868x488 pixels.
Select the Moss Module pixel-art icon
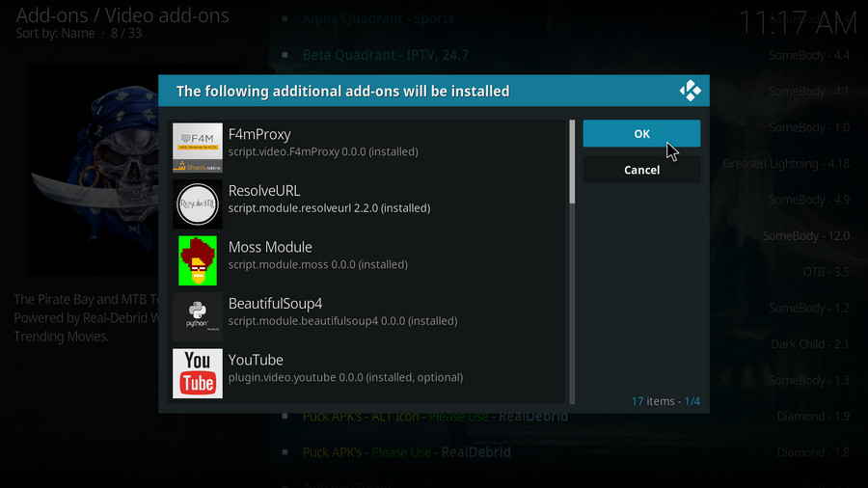coord(198,260)
